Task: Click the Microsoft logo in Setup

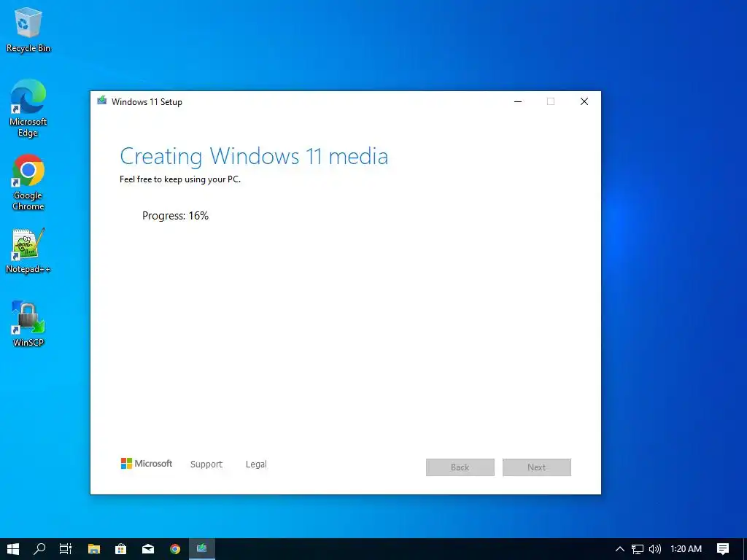Action: pyautogui.click(x=146, y=463)
